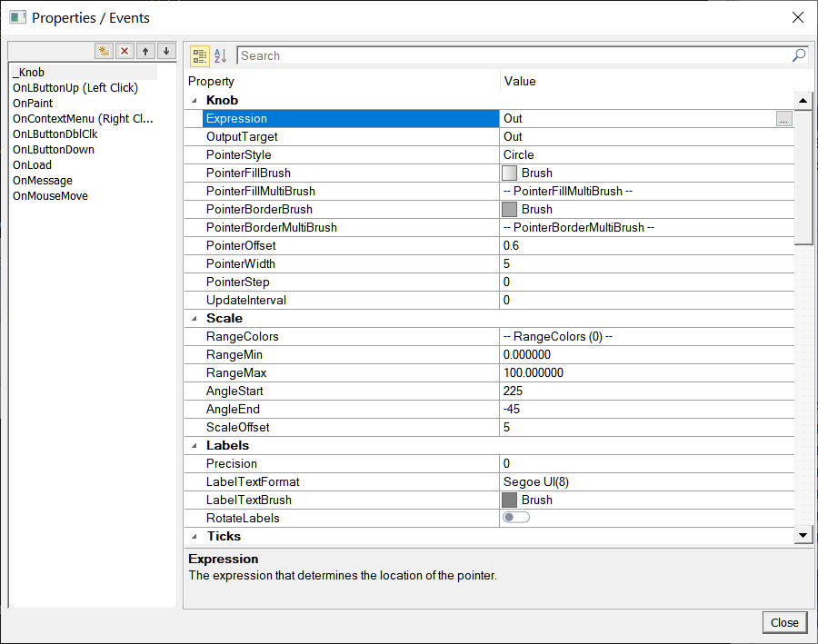Click the PointerStyle property name
Screen dimensions: 818x644
click(239, 155)
